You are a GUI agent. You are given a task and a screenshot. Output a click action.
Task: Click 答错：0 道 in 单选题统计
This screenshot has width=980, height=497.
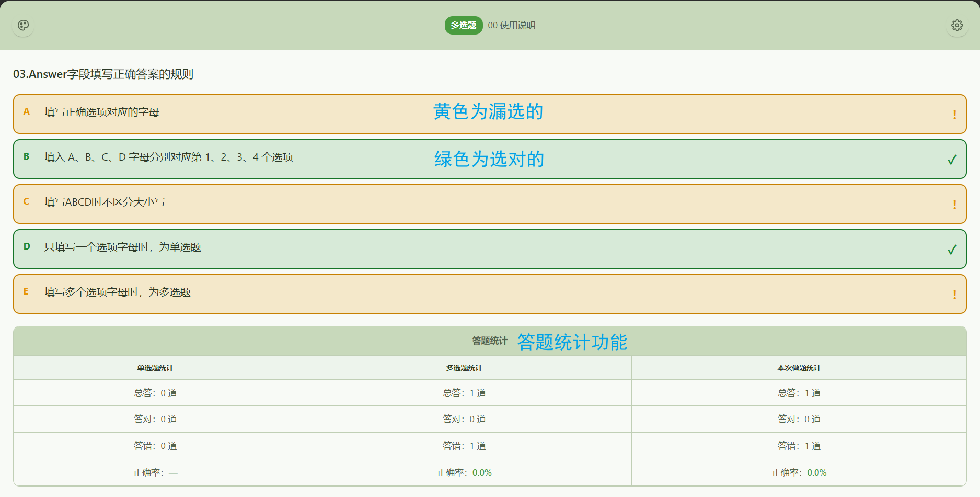coord(155,446)
